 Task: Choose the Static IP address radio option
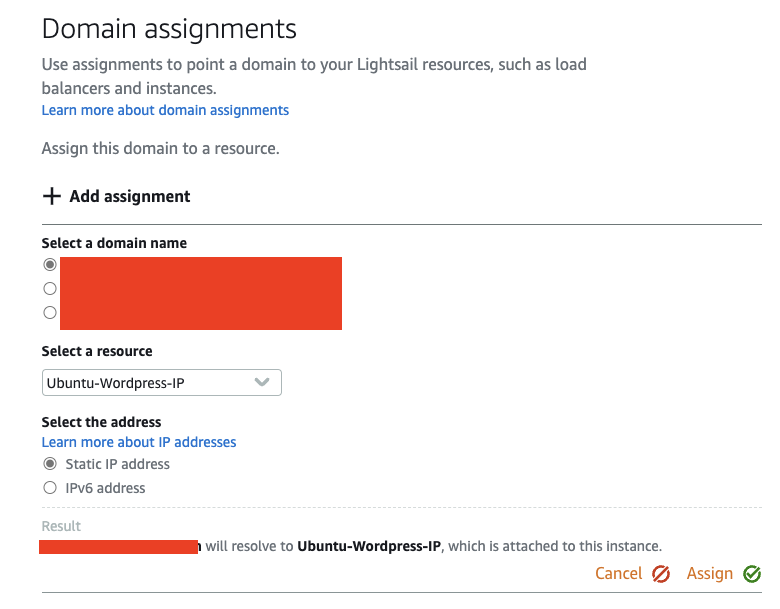click(50, 464)
